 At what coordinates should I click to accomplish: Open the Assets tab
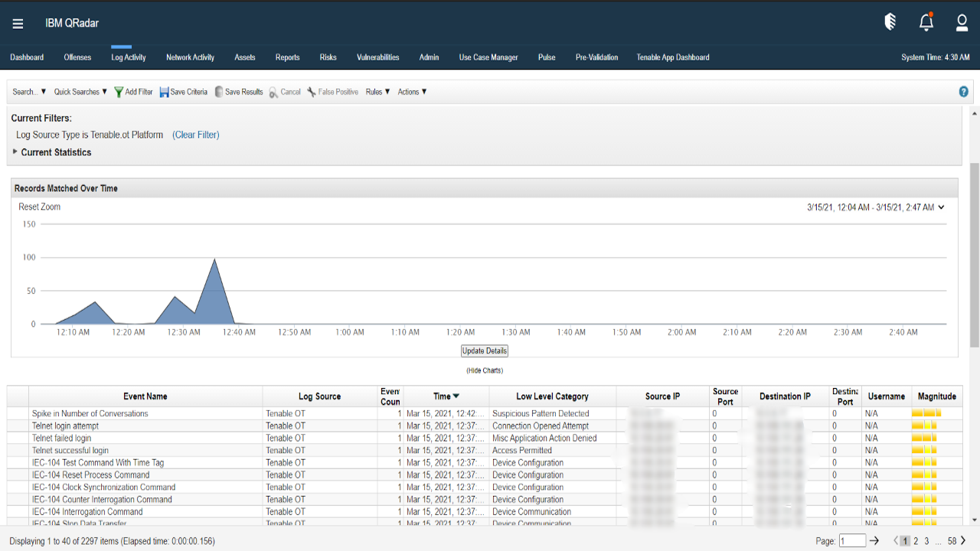coord(245,57)
